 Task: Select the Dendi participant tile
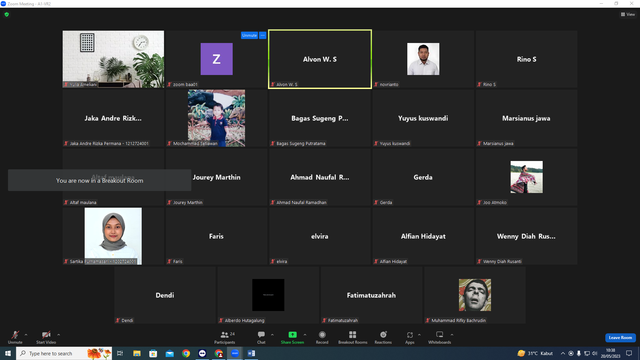(x=165, y=295)
